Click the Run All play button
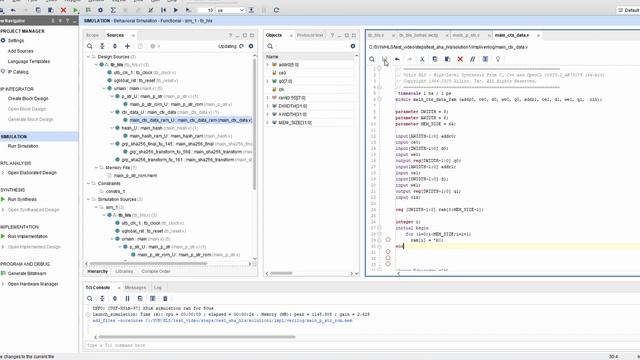The width and height of the screenshot is (640, 360). [176, 10]
